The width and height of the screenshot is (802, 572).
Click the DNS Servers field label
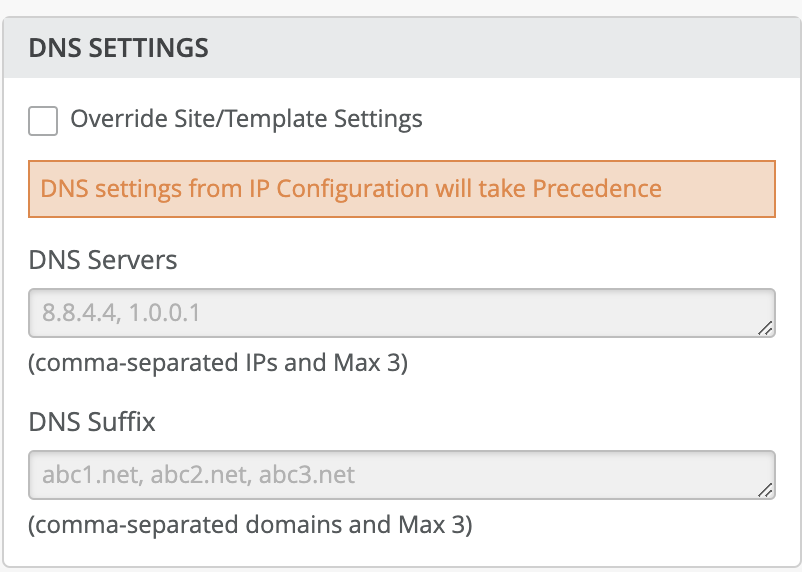coord(103,260)
